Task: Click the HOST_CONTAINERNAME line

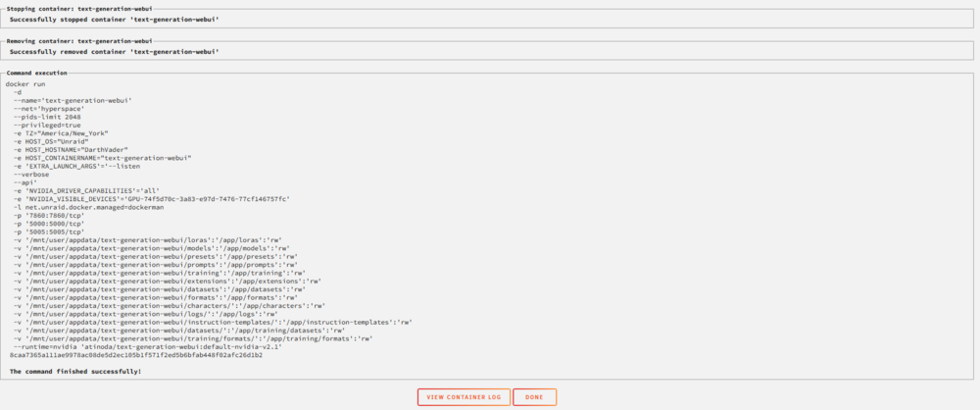Action: 102,158
